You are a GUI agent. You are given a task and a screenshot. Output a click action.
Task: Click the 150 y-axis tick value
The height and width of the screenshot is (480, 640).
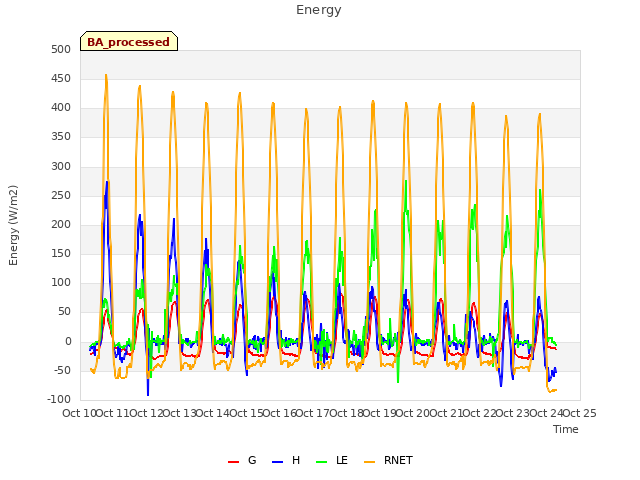click(61, 253)
